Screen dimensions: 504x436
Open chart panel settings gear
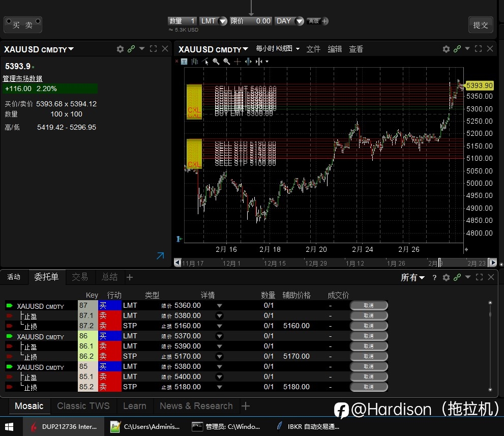click(x=446, y=49)
